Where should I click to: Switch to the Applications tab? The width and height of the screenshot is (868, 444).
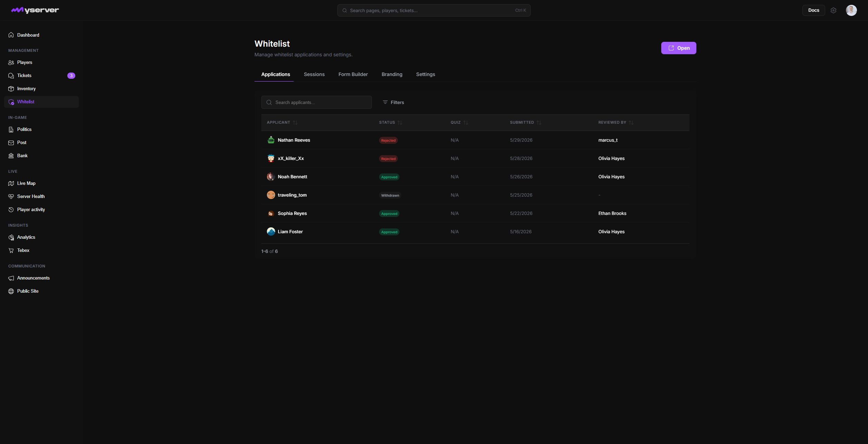(276, 74)
